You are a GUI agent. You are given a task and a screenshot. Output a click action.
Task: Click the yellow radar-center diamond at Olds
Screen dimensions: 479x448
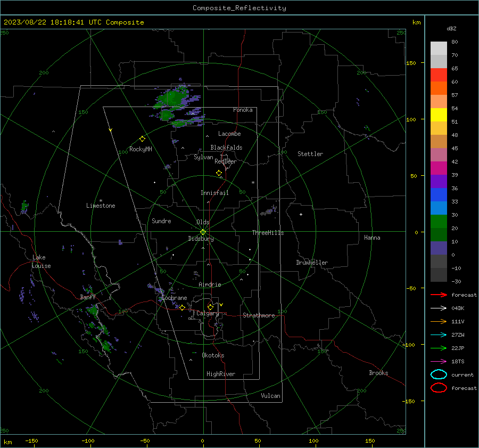(x=203, y=232)
